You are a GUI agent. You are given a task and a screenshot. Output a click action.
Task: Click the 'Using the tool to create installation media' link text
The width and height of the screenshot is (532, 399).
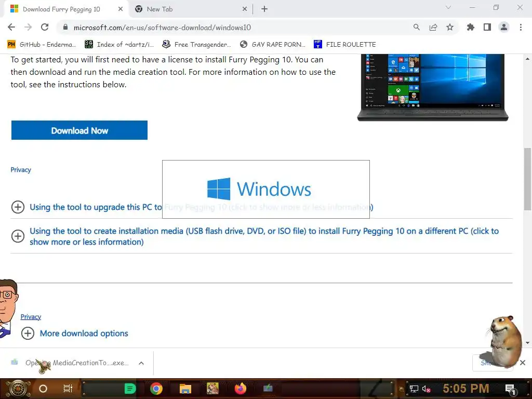pyautogui.click(x=264, y=236)
